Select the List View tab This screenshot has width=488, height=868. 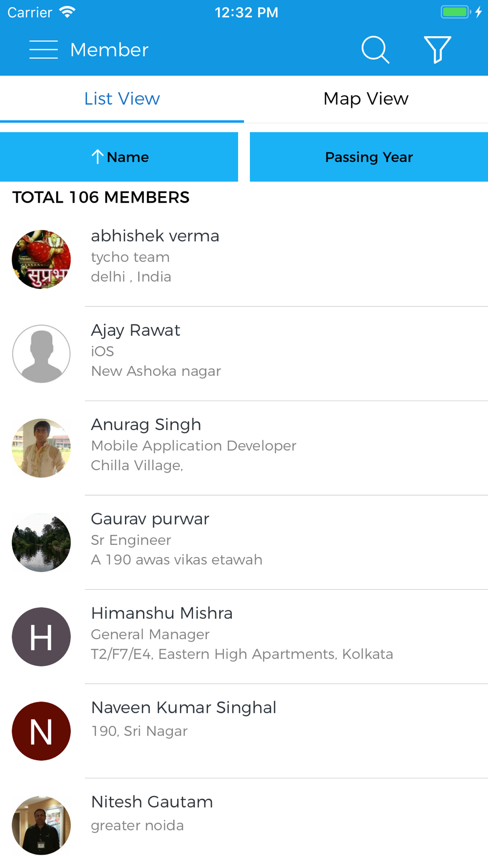pyautogui.click(x=122, y=99)
